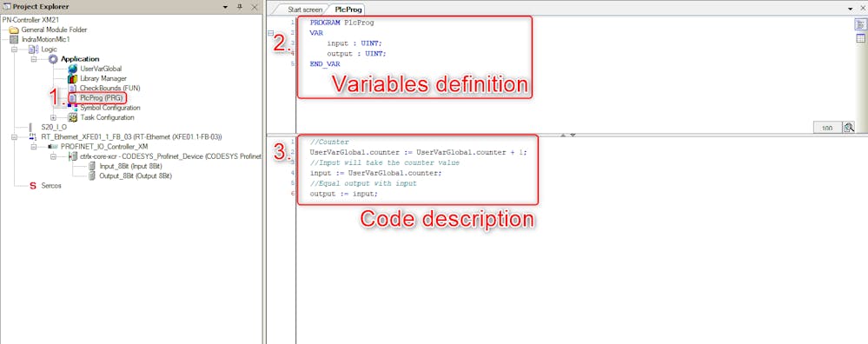Open the Project Explorer dropdown arrow
The image size is (868, 344).
pyautogui.click(x=225, y=7)
